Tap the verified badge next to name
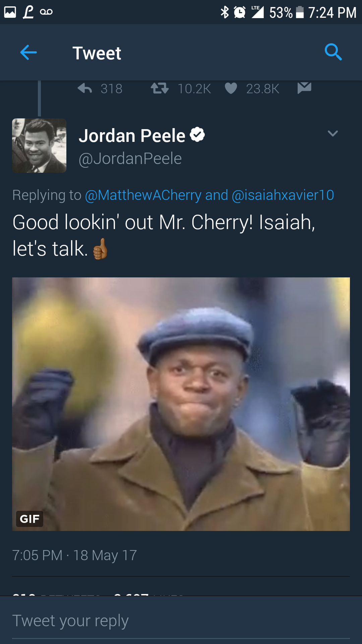The width and height of the screenshot is (362, 644). click(x=197, y=135)
